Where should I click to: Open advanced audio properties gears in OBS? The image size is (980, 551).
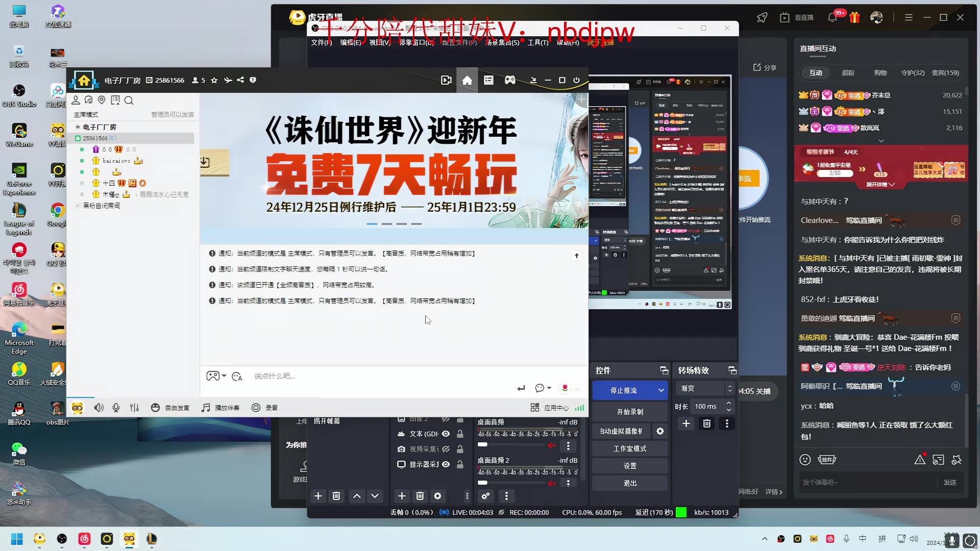[485, 496]
